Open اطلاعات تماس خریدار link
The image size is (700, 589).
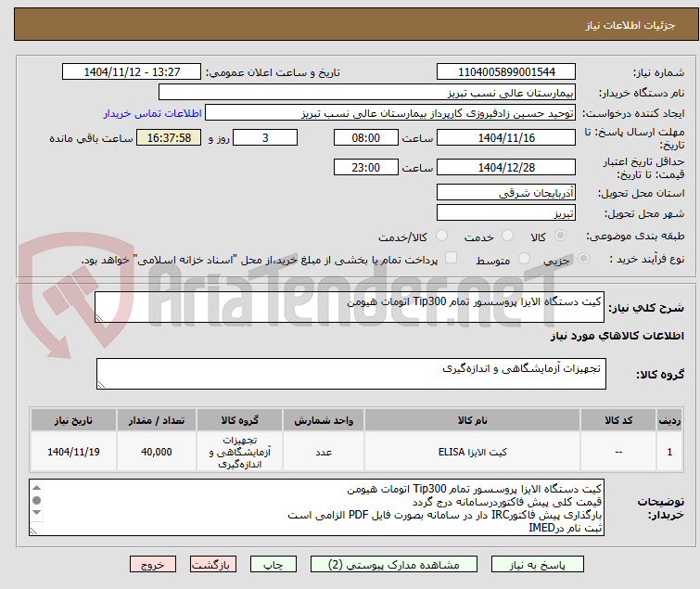pyautogui.click(x=153, y=113)
